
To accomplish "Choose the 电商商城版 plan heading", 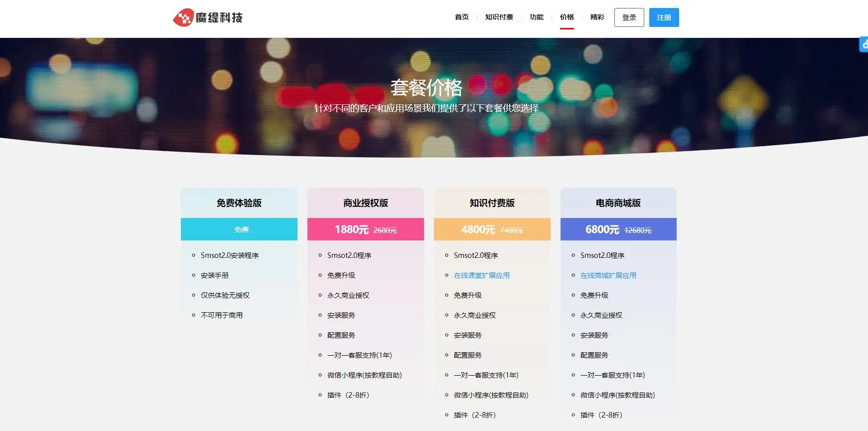I will (x=618, y=203).
